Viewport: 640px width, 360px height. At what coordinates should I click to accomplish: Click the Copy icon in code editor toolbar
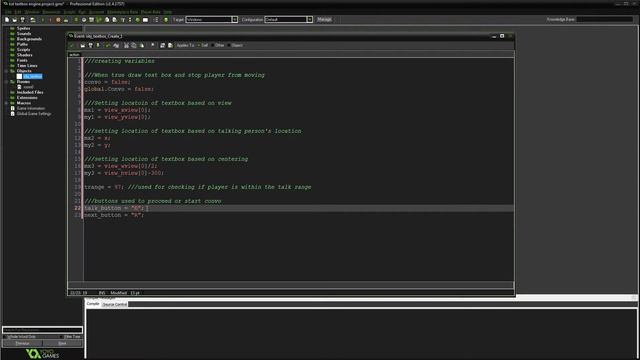pos(133,45)
